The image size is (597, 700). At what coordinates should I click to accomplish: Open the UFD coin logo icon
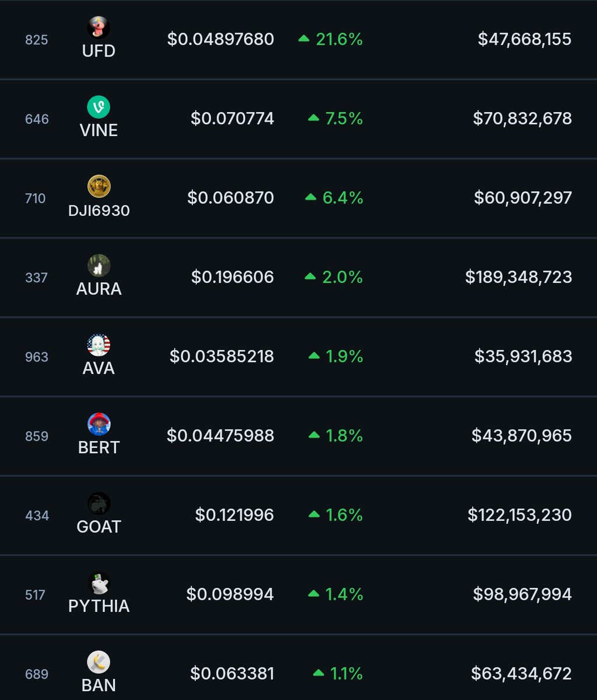click(x=99, y=27)
